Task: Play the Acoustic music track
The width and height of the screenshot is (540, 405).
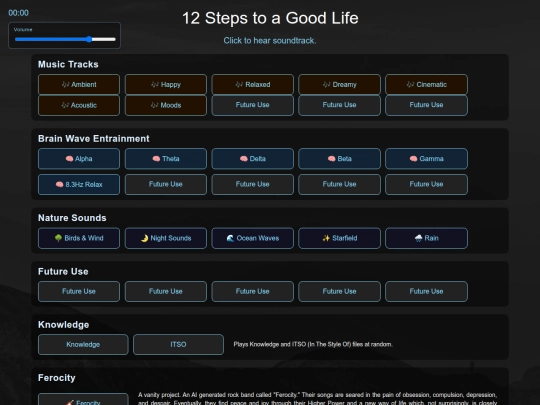Action: (x=79, y=105)
